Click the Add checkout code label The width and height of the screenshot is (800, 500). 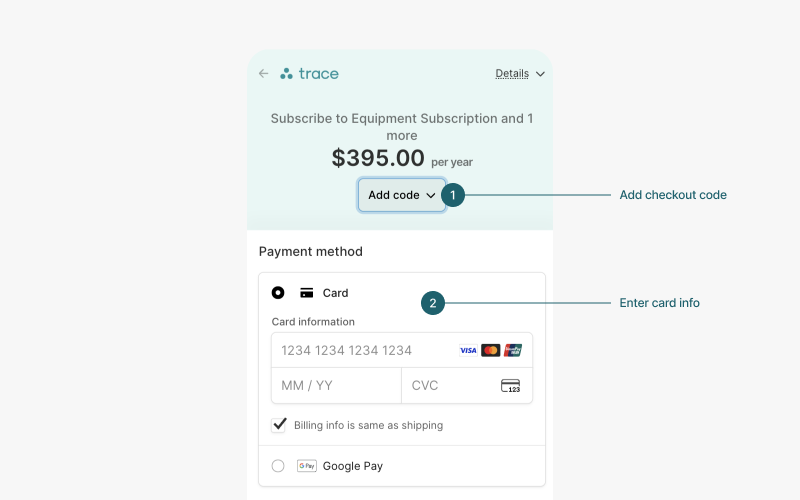673,195
